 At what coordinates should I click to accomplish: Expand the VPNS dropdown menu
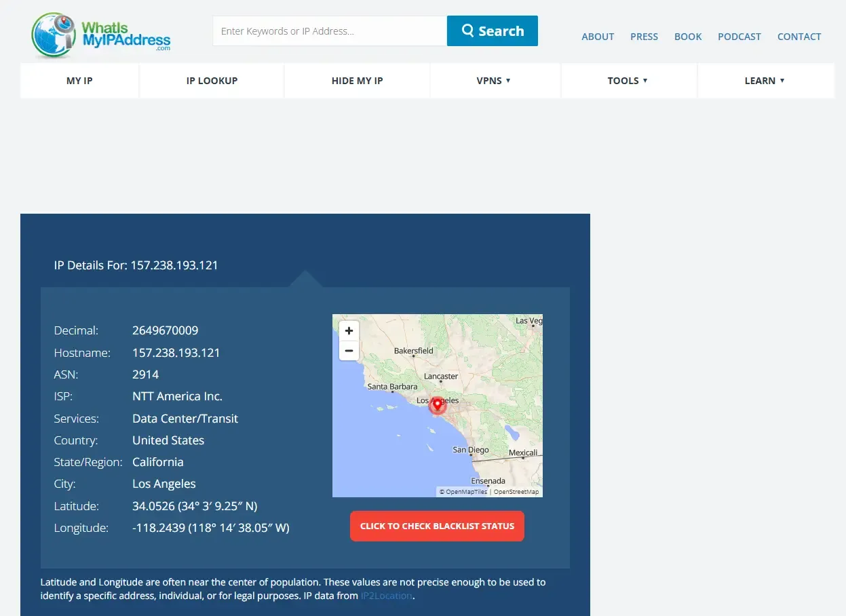pos(494,81)
